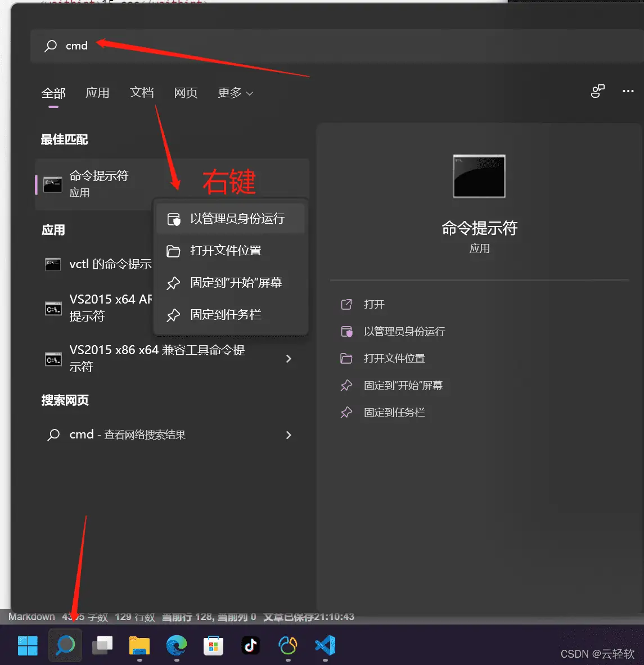This screenshot has width=644, height=665.
Task: Expand the 更多 dropdown
Action: pyautogui.click(x=236, y=93)
